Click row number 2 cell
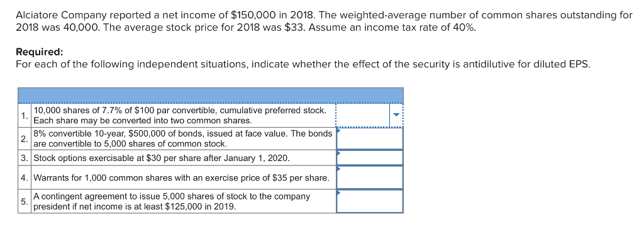This screenshot has height=234, width=644. pos(25,139)
